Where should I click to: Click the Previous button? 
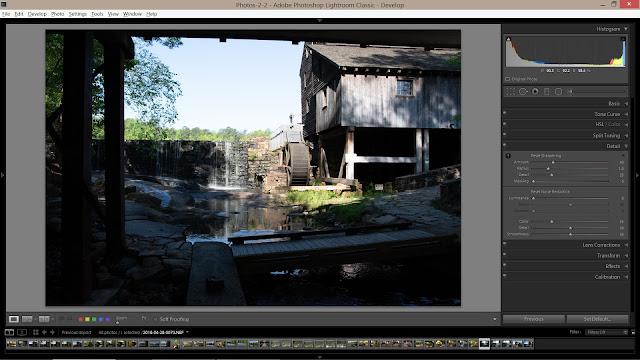(x=534, y=319)
